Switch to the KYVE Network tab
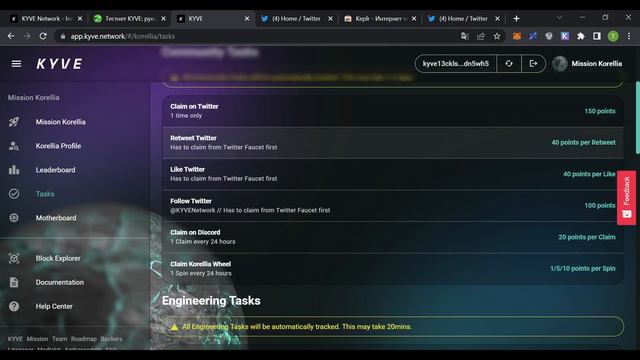640x360 pixels. click(x=46, y=19)
